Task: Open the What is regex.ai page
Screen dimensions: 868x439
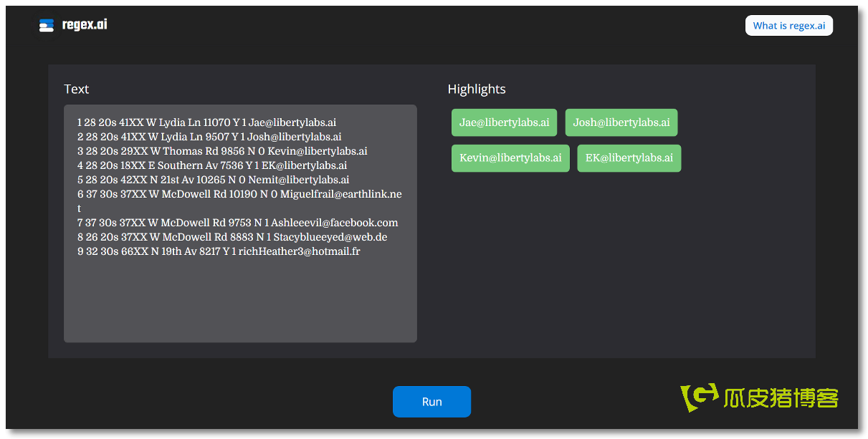Action: pos(788,26)
